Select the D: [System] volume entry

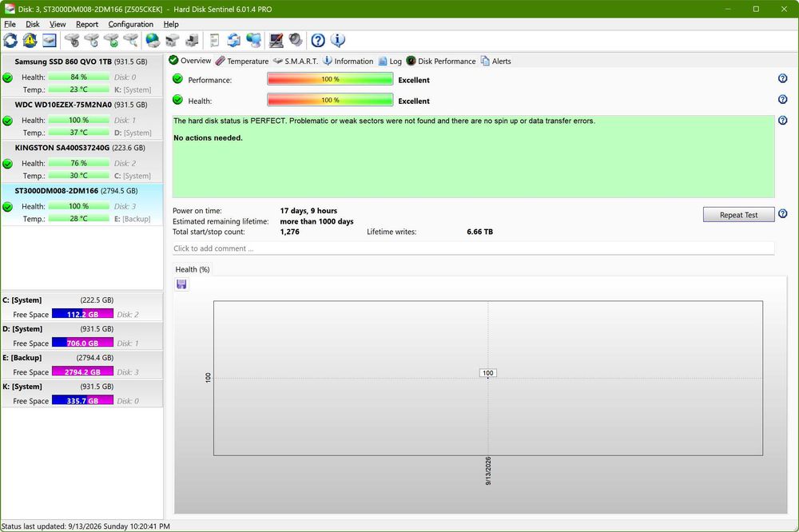(x=81, y=335)
